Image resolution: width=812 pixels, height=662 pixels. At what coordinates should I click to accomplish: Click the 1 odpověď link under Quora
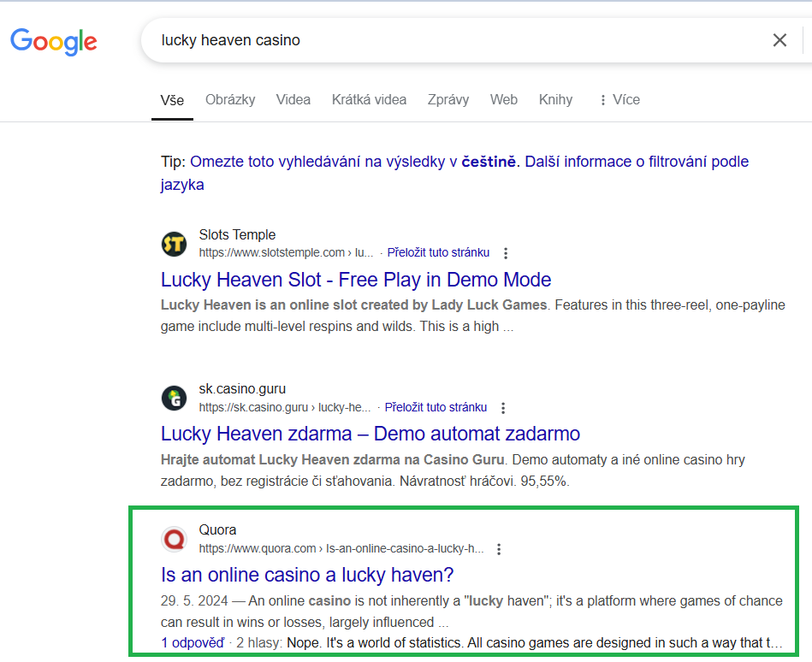click(x=193, y=642)
